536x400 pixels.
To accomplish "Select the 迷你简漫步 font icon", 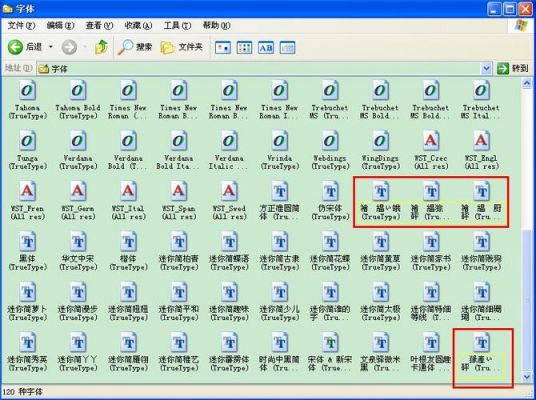I will click(x=78, y=292).
